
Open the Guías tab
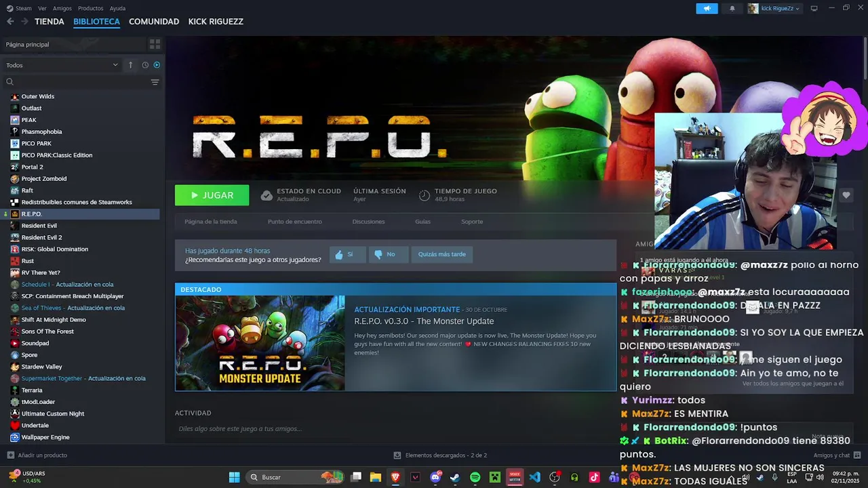click(422, 222)
